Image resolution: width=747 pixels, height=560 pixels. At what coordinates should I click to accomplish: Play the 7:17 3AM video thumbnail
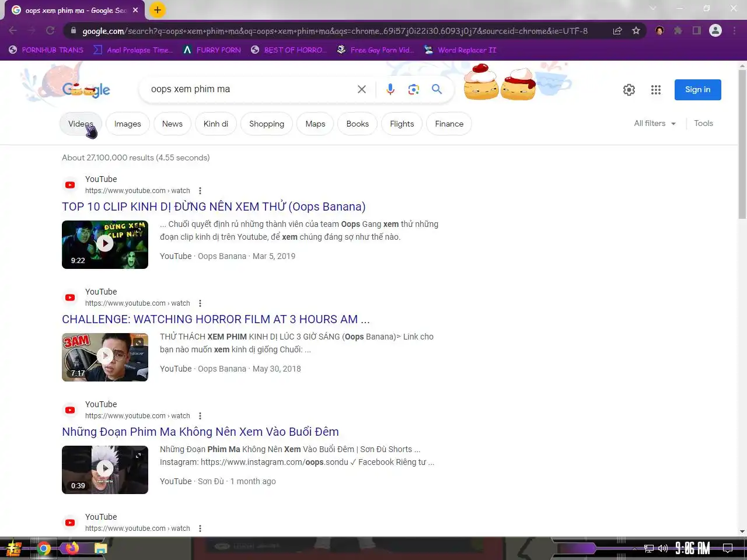pyautogui.click(x=105, y=357)
